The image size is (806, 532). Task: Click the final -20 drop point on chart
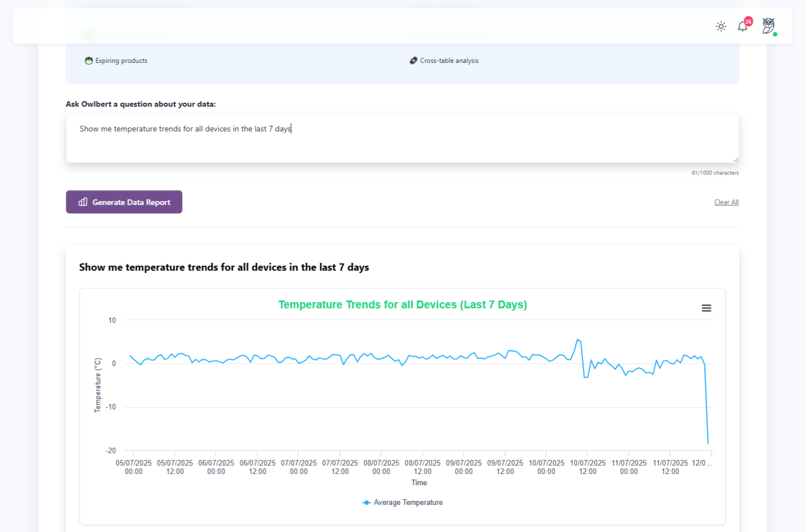pos(708,443)
